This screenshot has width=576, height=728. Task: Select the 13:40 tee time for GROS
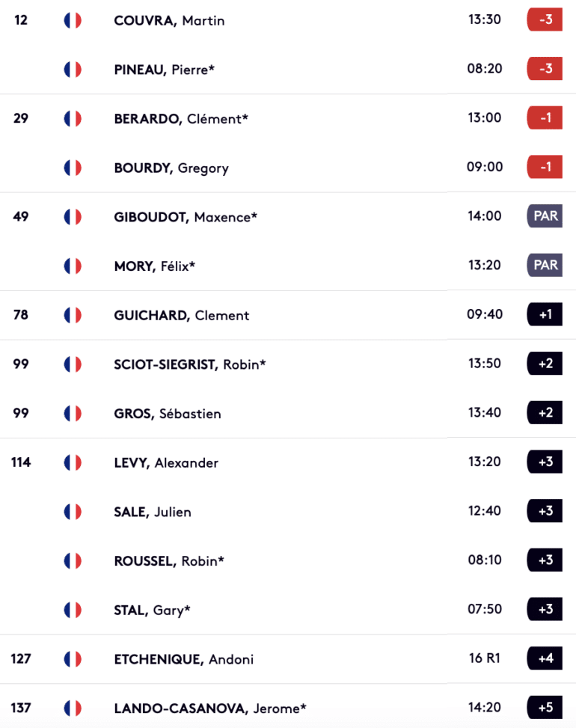[x=485, y=413]
